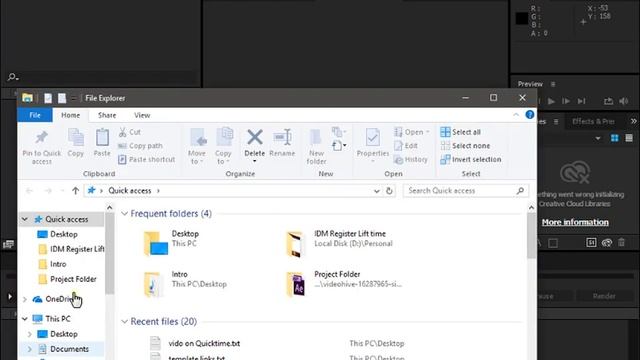This screenshot has height=360, width=640.
Task: Click the Up navigation arrow
Action: pos(75,191)
